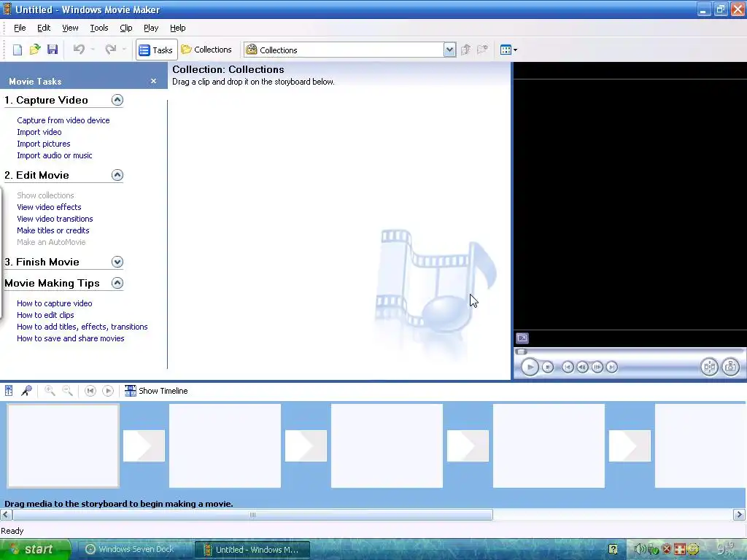The image size is (747, 560).
Task: Open the Edit menu
Action: [x=44, y=28]
